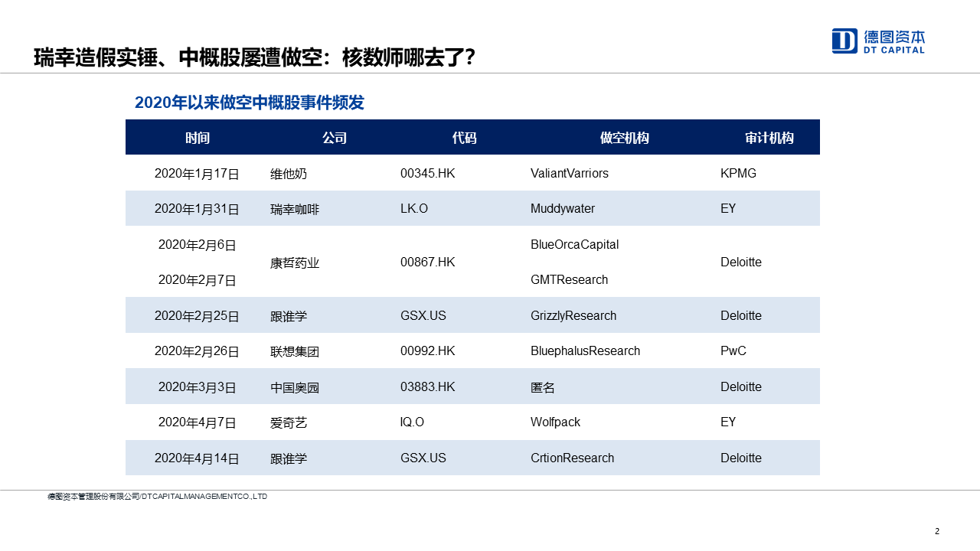Click the 中国奥园 company cell
This screenshot has width=980, height=551.
tap(295, 387)
